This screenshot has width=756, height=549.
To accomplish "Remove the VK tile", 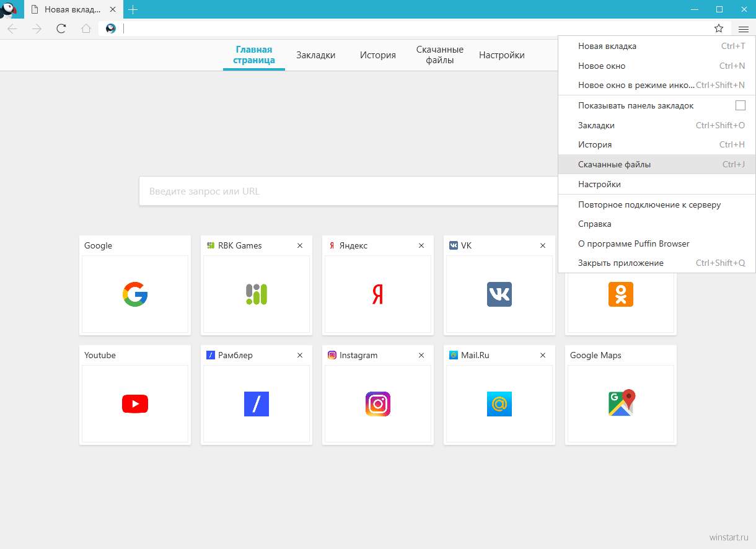I will coord(543,245).
